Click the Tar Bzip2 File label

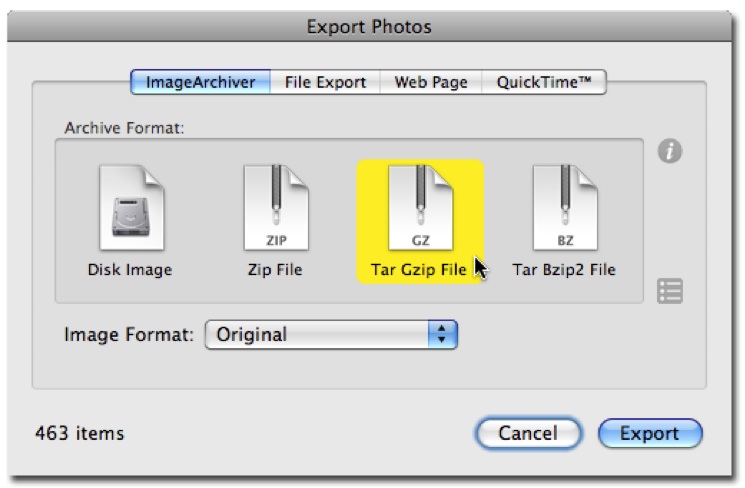pos(564,270)
